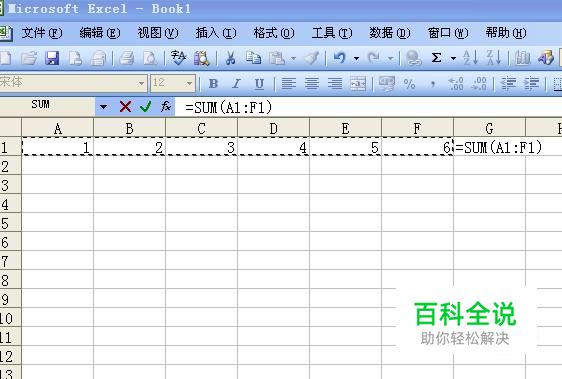Click the Copy icon
Image resolution: width=562 pixels, height=379 pixels.
click(x=253, y=58)
